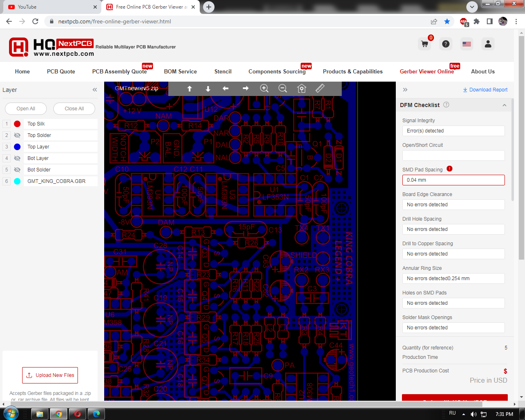Viewport: 525px width, 420px height.
Task: Open DFM Checklist help info icon
Action: pos(446,105)
